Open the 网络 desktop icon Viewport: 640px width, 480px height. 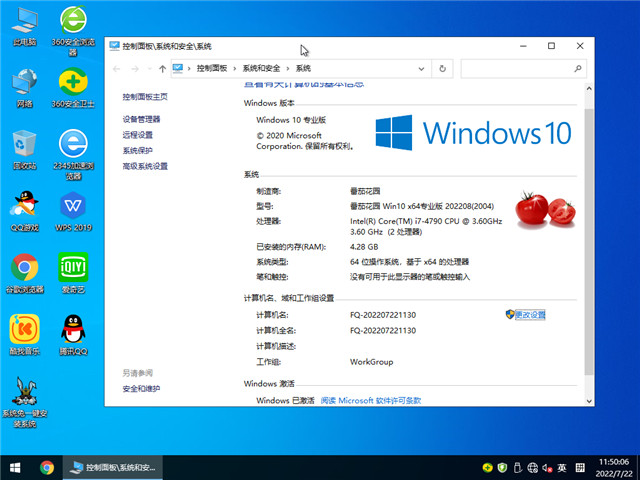click(x=24, y=88)
